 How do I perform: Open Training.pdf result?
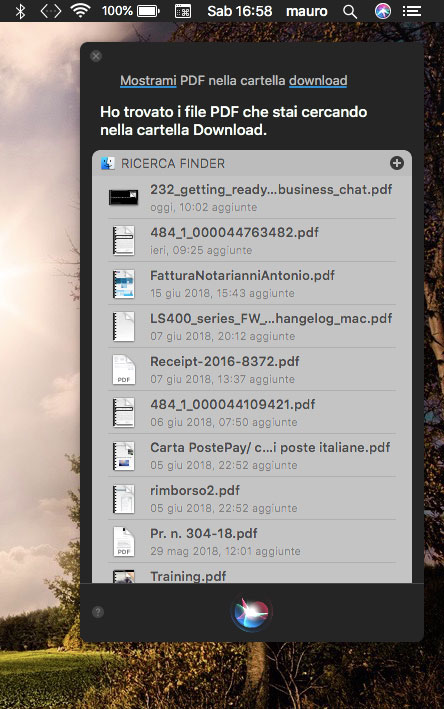[x=251, y=573]
